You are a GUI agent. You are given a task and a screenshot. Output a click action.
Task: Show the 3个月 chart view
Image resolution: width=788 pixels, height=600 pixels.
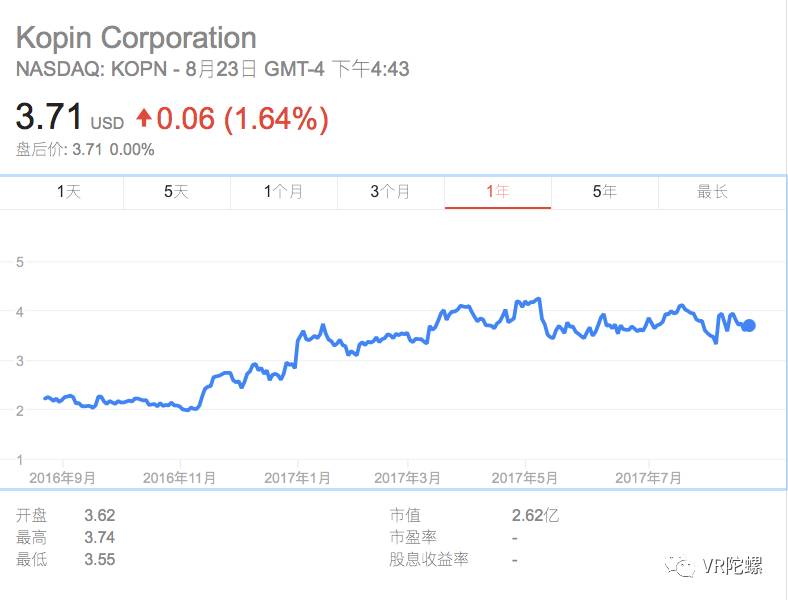click(390, 192)
